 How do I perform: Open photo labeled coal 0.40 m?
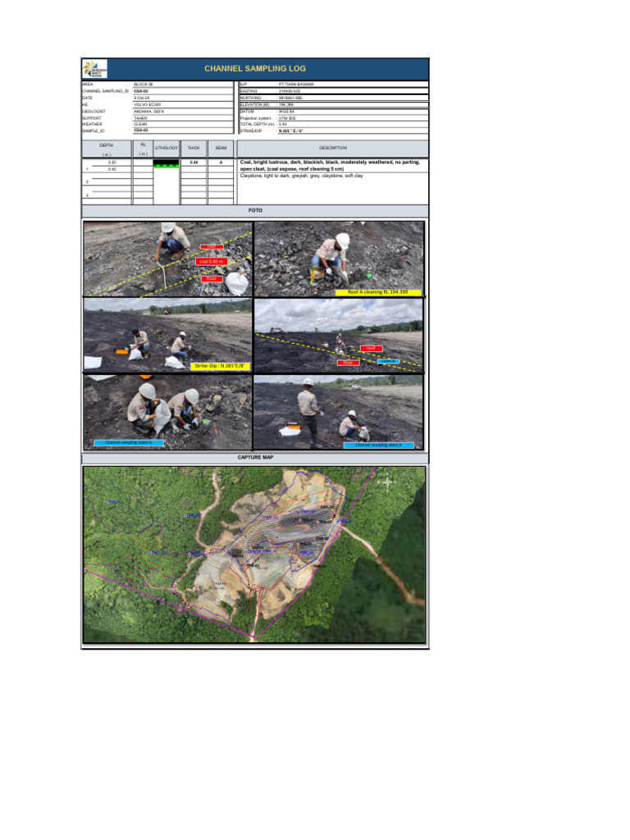tap(167, 259)
